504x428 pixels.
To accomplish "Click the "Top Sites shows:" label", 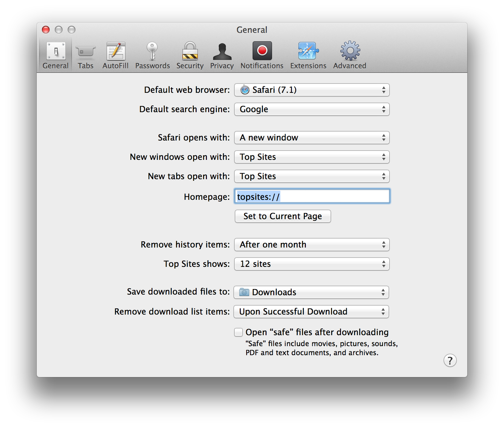I will coord(197,264).
